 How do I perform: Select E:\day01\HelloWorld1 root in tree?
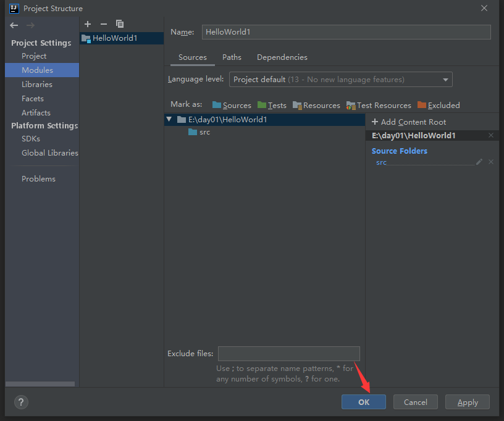coord(264,120)
